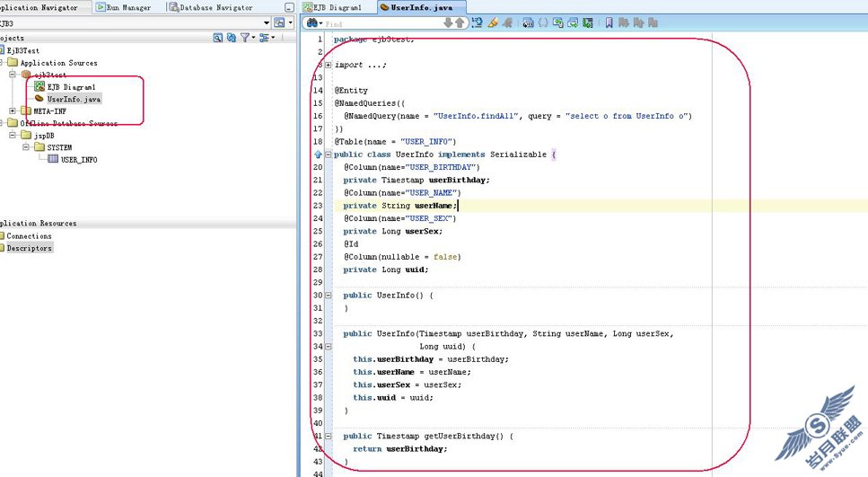
Task: Click the coffee bean icon beside UserInfo.java in the tree
Action: pyautogui.click(x=39, y=99)
